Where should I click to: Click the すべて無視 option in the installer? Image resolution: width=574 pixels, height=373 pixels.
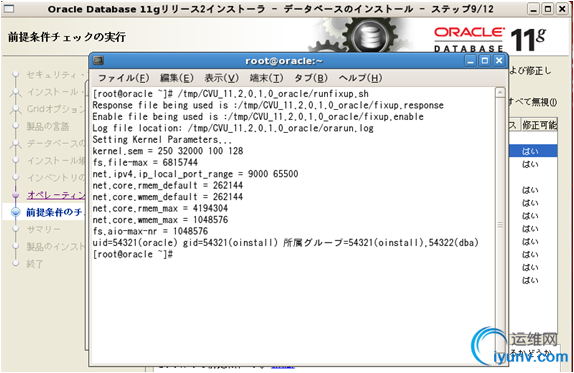coord(533,102)
